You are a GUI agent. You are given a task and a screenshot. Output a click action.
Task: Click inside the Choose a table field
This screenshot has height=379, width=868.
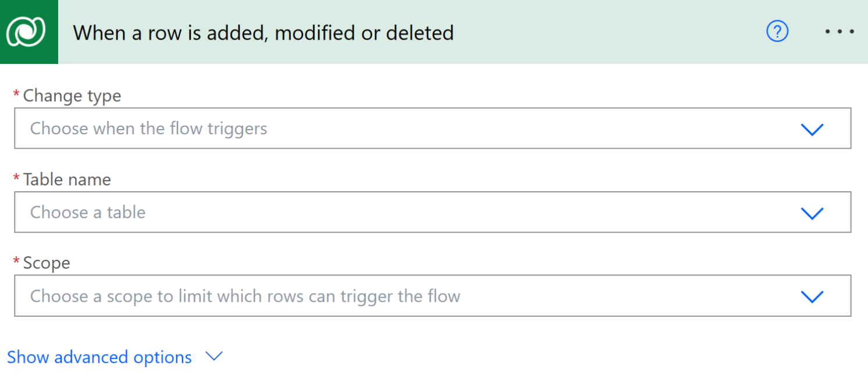point(233,212)
